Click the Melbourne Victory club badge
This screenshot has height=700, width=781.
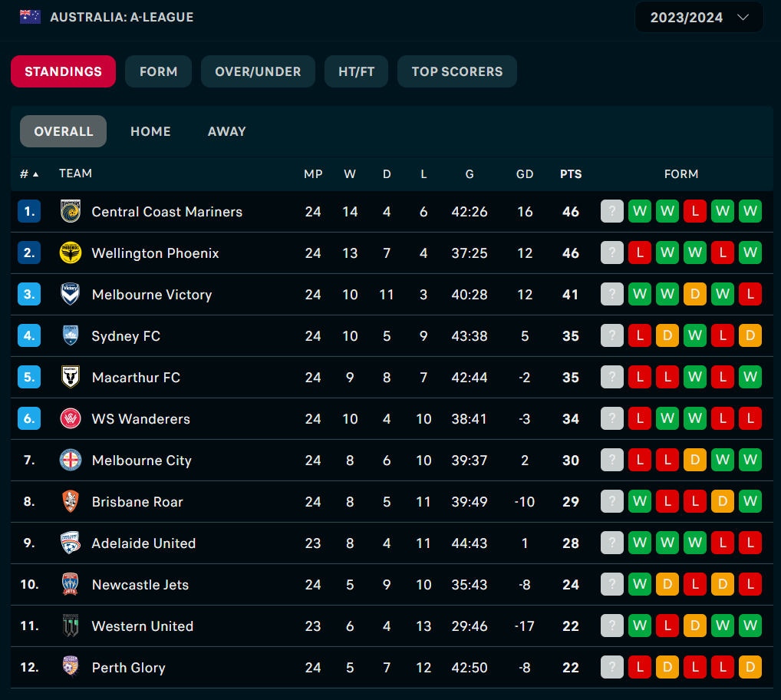tap(71, 295)
